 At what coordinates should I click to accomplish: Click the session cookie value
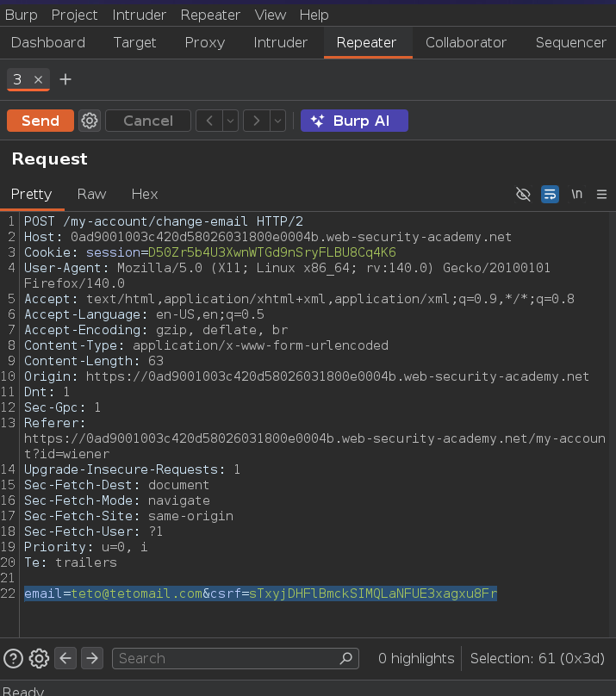[271, 252]
